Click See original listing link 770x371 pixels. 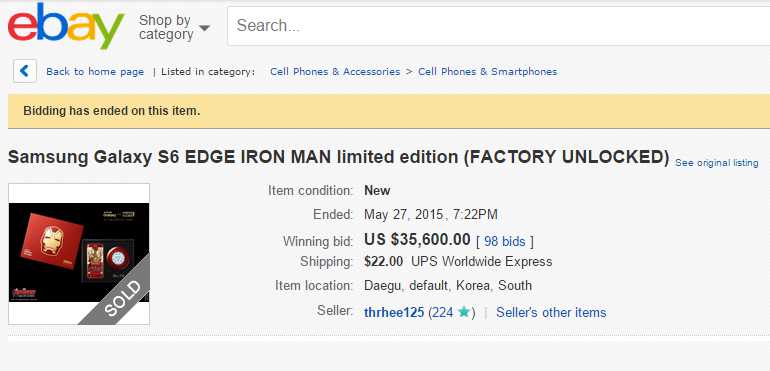click(716, 163)
